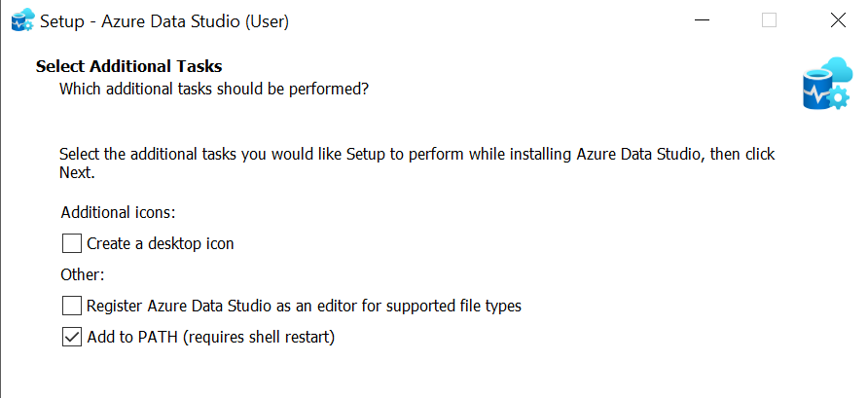Image resolution: width=868 pixels, height=398 pixels.
Task: Click the Azure Data Studio title bar icon
Action: tap(21, 19)
